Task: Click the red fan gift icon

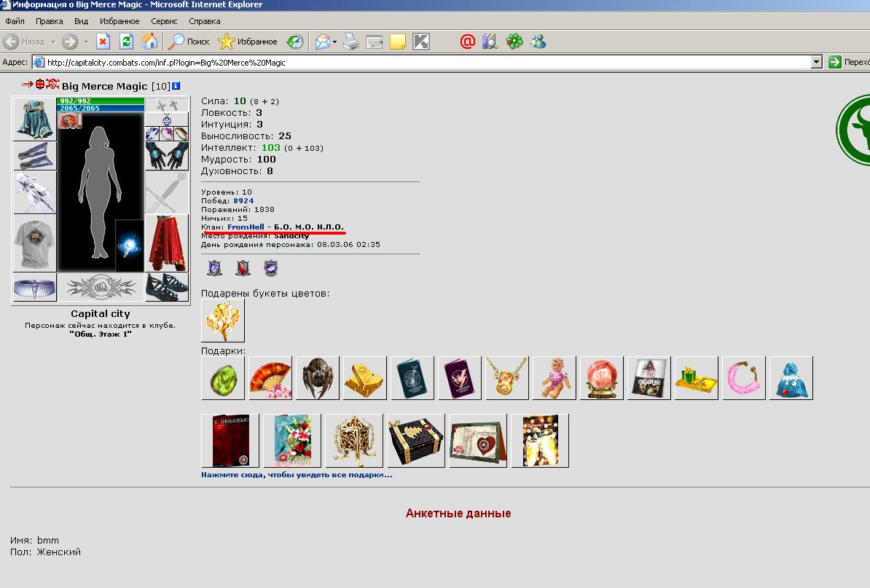Action: tap(270, 377)
